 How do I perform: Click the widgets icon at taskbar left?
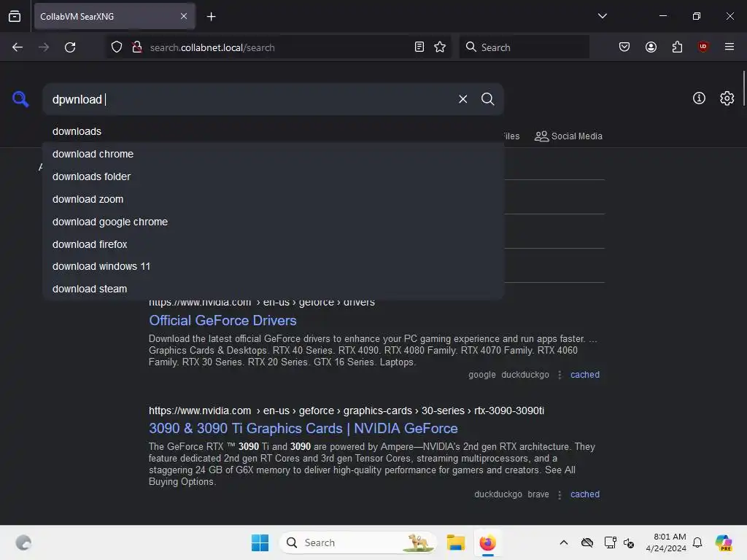[x=23, y=542]
